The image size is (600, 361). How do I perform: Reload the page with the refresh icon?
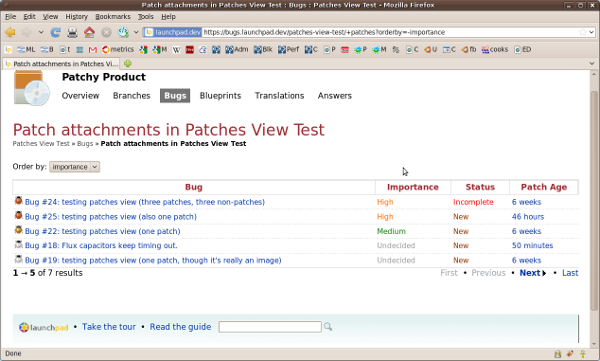point(55,33)
